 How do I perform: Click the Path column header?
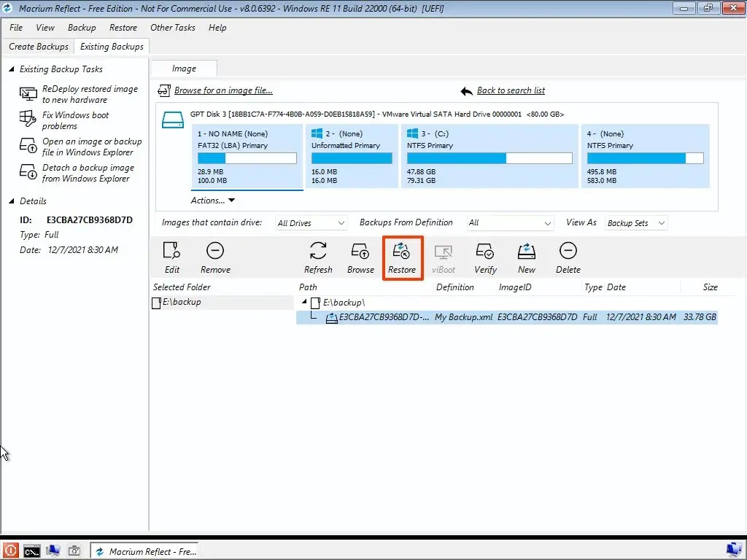tap(308, 287)
